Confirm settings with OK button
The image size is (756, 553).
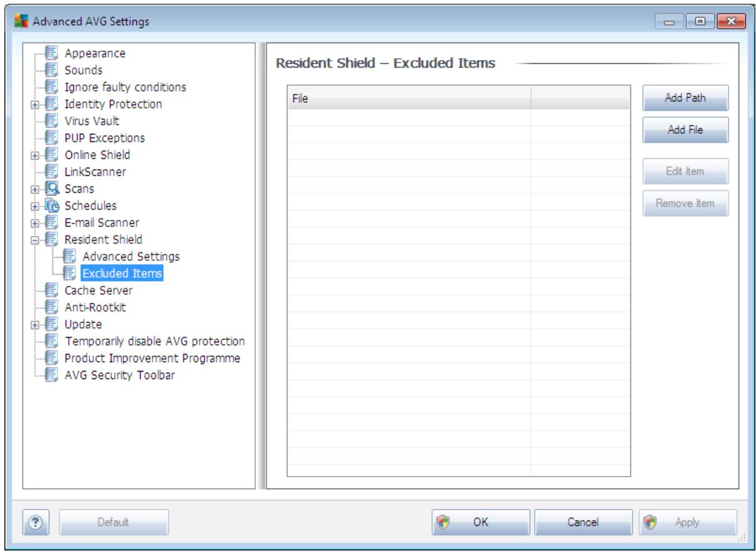coord(481,521)
